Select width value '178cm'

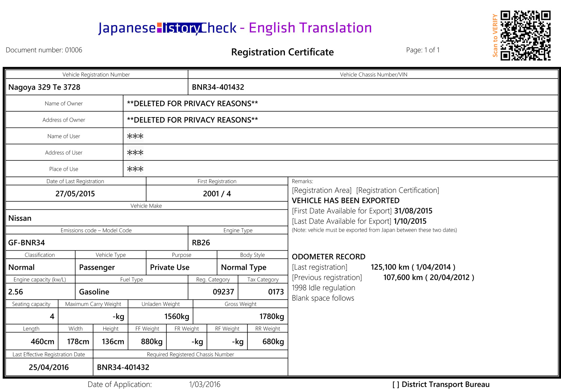[78, 342]
